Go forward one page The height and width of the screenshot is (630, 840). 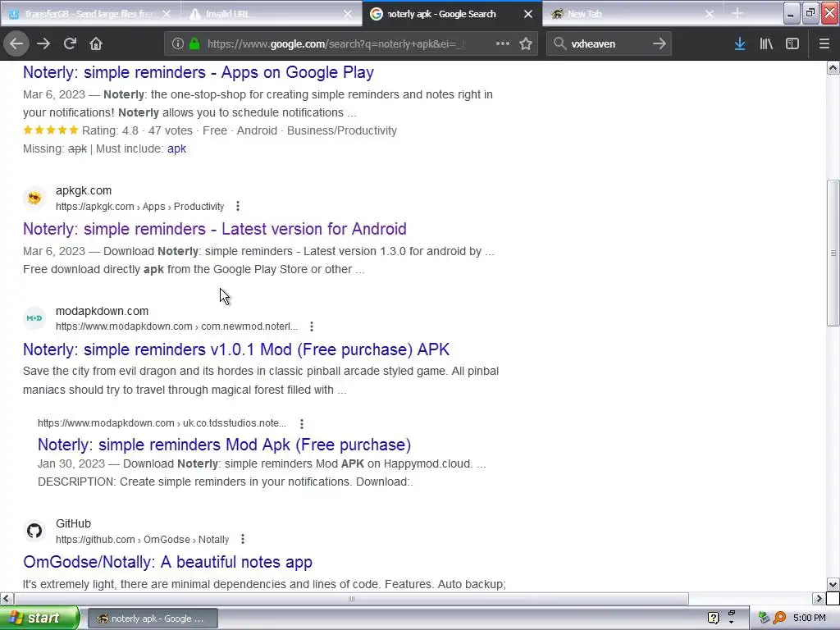43,44
